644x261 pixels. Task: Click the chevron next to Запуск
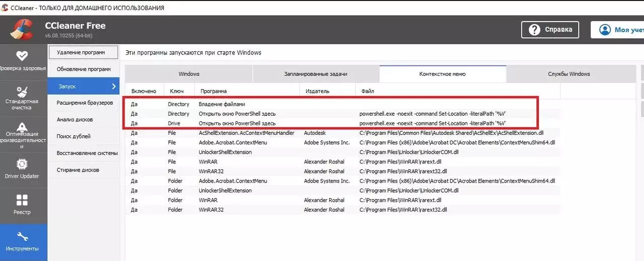114,86
